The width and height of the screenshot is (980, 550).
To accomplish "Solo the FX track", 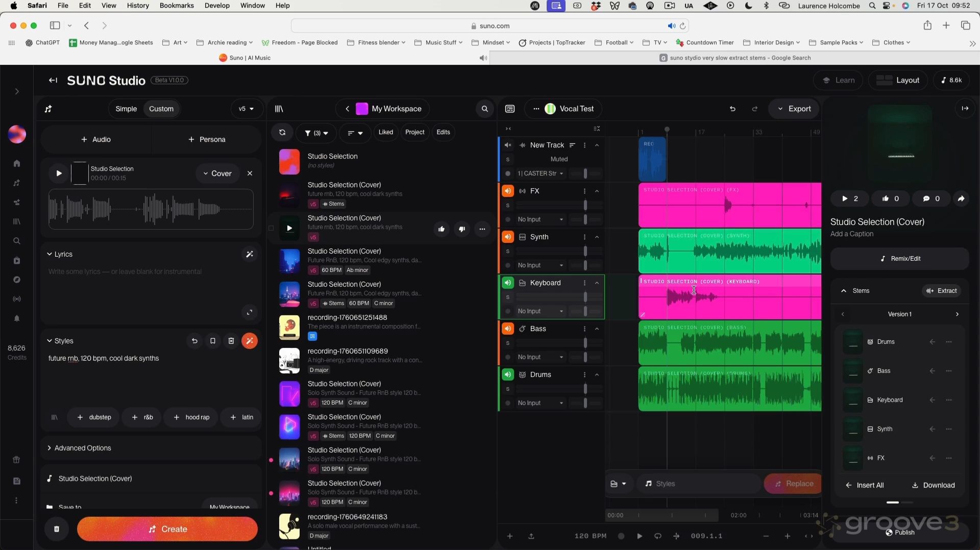I will click(508, 205).
